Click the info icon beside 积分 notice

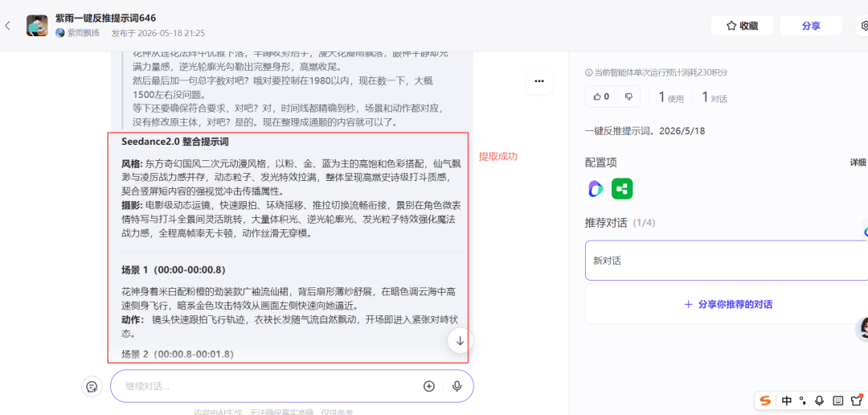click(x=588, y=72)
